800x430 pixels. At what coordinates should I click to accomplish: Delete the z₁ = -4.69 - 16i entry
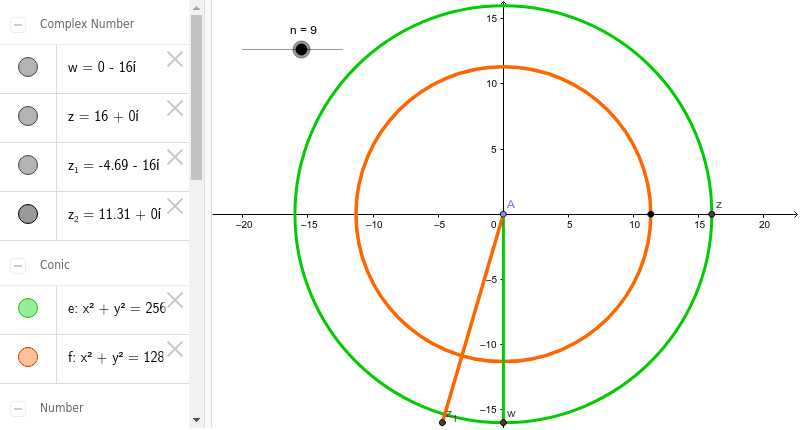point(175,157)
